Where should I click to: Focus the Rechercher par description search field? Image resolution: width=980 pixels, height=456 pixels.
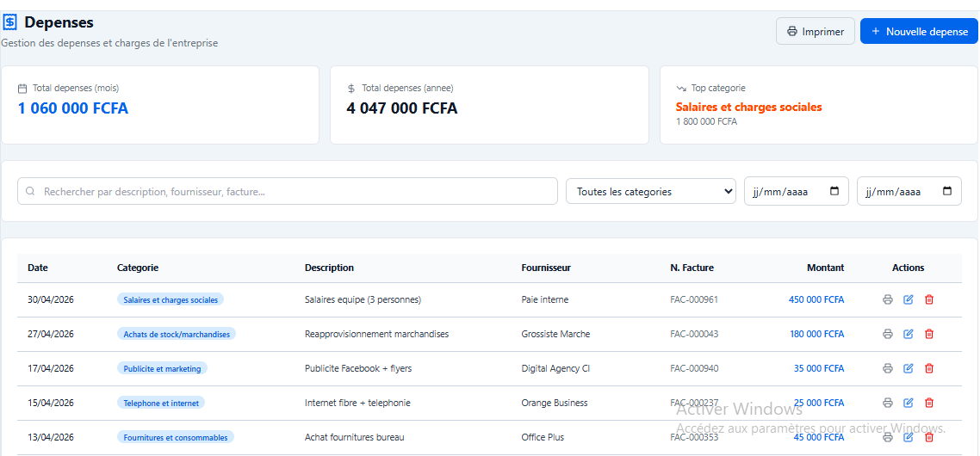(x=288, y=191)
